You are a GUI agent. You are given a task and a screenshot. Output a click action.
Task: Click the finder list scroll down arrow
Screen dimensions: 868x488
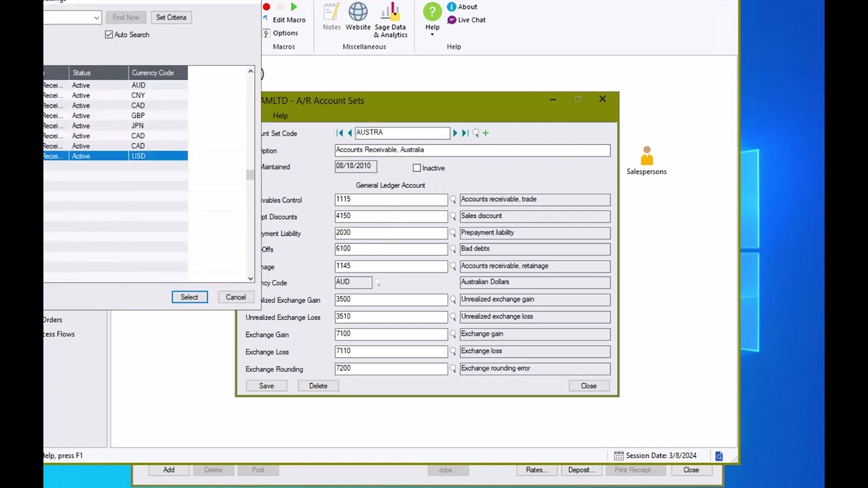(250, 279)
